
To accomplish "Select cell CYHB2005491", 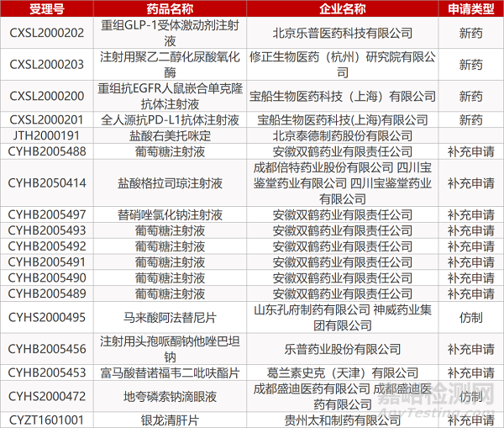I will tap(47, 262).
